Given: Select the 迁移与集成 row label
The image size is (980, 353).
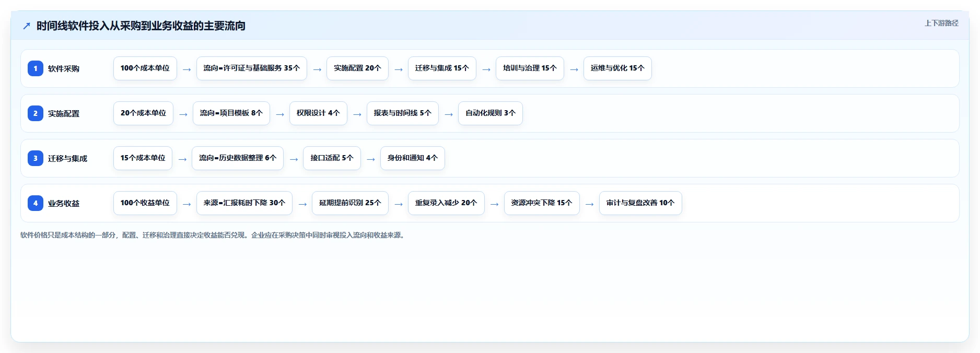Looking at the screenshot, I should coord(67,158).
